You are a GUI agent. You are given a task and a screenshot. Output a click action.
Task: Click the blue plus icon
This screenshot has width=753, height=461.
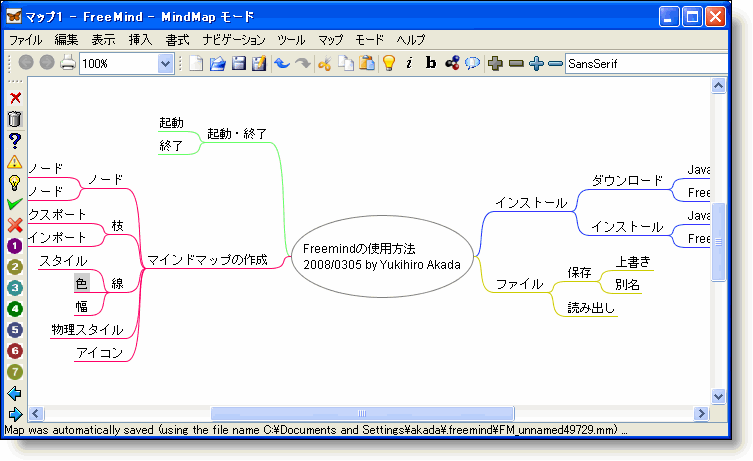[x=536, y=63]
